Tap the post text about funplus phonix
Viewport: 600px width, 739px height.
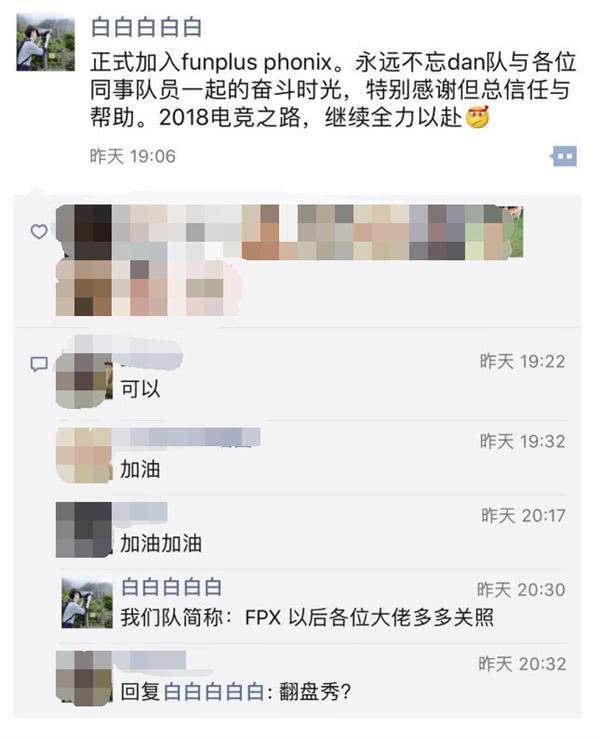(x=333, y=90)
